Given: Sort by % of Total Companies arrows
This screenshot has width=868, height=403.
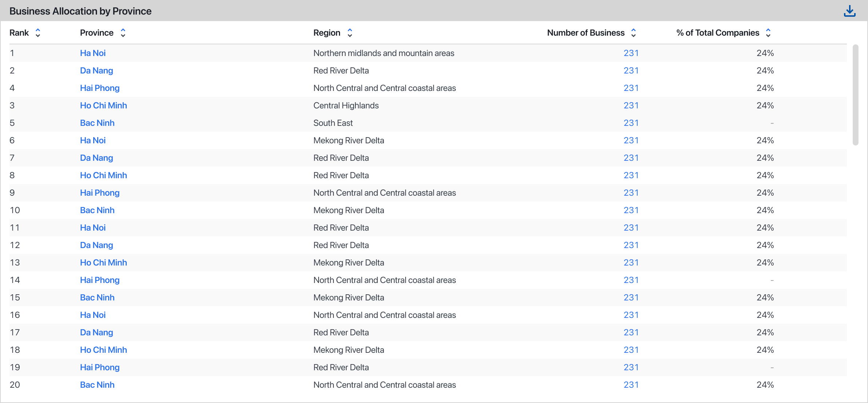Looking at the screenshot, I should tap(768, 33).
